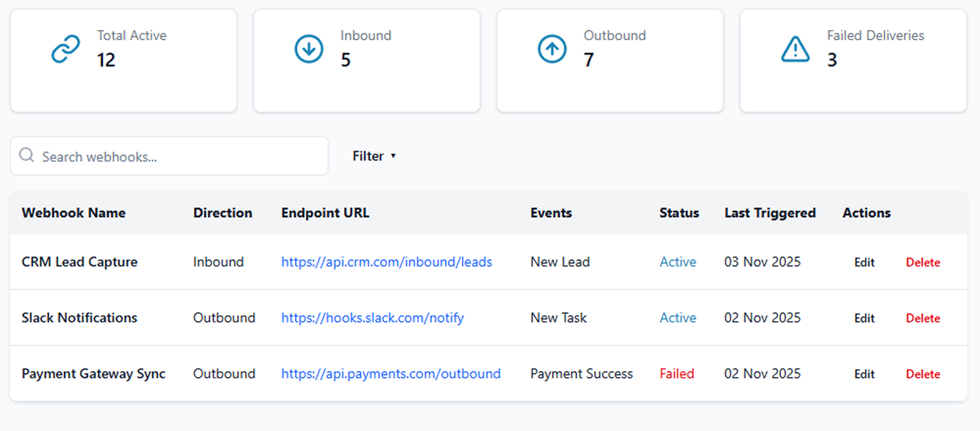Delete the Slack Notifications webhook
The image size is (980, 431).
[x=922, y=318]
